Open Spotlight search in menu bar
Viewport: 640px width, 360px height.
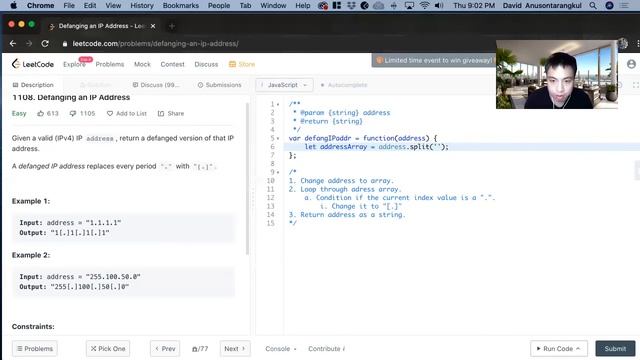click(x=593, y=5)
